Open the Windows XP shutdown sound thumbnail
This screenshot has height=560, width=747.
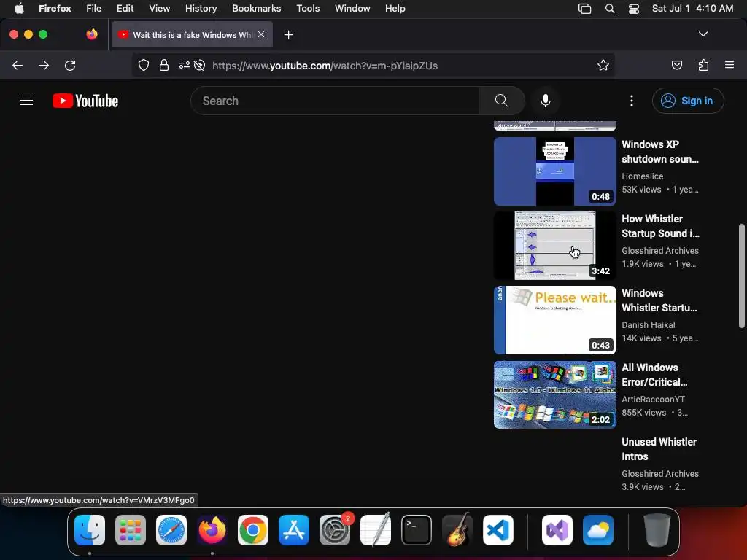(x=555, y=171)
